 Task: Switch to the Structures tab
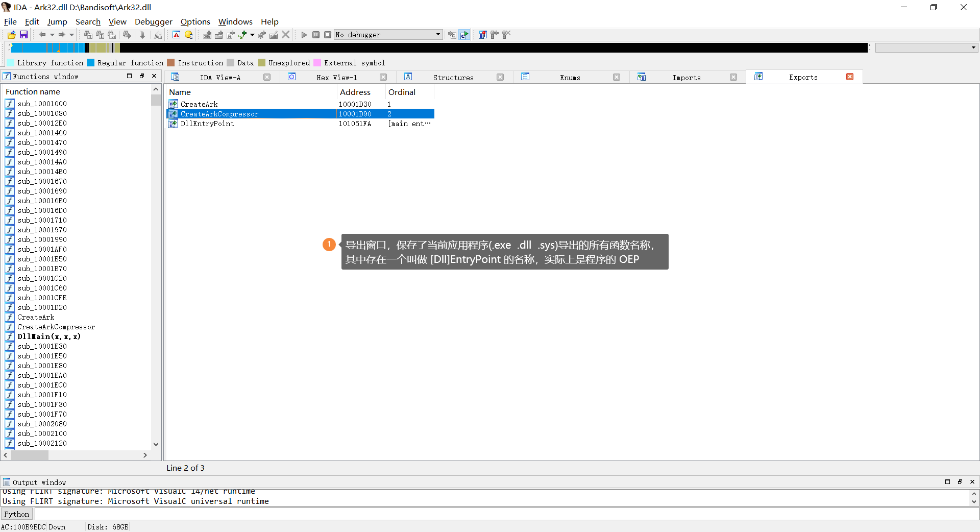tap(453, 78)
